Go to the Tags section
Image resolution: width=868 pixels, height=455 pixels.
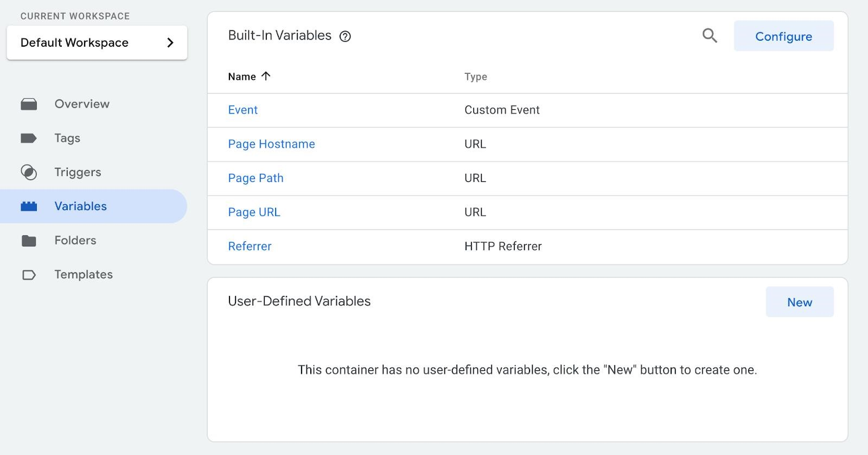(67, 138)
